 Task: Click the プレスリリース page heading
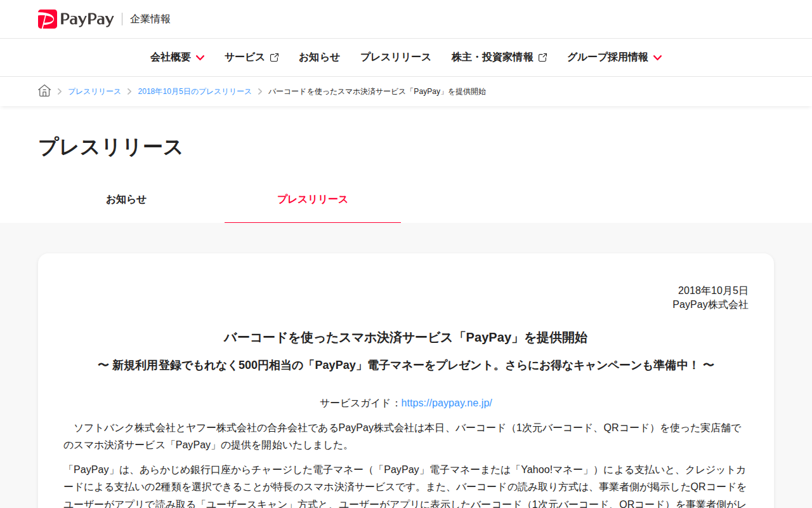pos(110,147)
